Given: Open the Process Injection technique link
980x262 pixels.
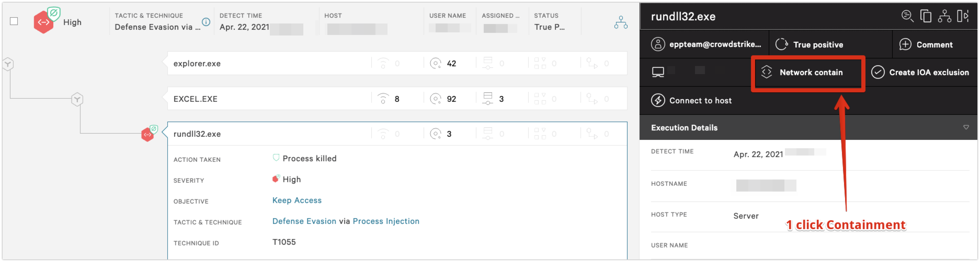Looking at the screenshot, I should [x=386, y=221].
